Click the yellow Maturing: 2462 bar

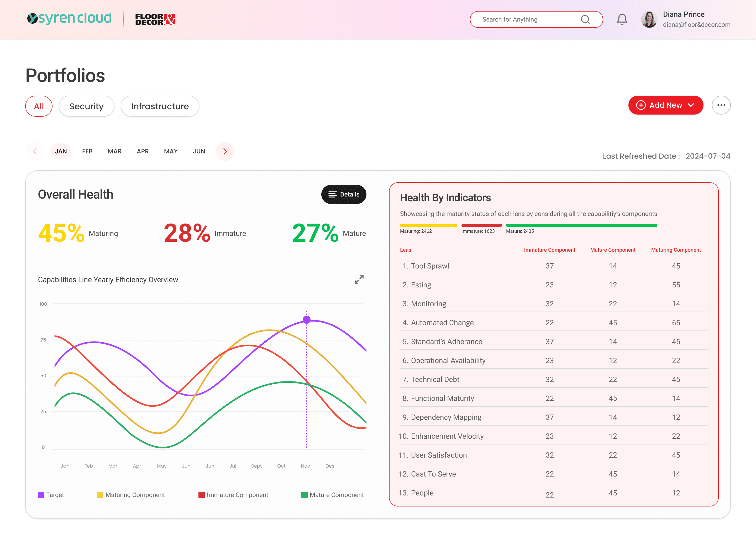[x=428, y=225]
